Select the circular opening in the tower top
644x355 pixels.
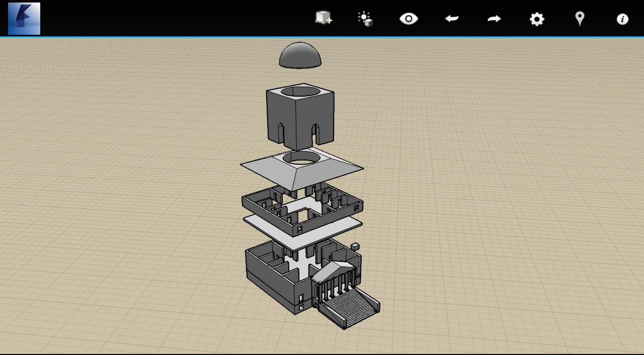300,92
